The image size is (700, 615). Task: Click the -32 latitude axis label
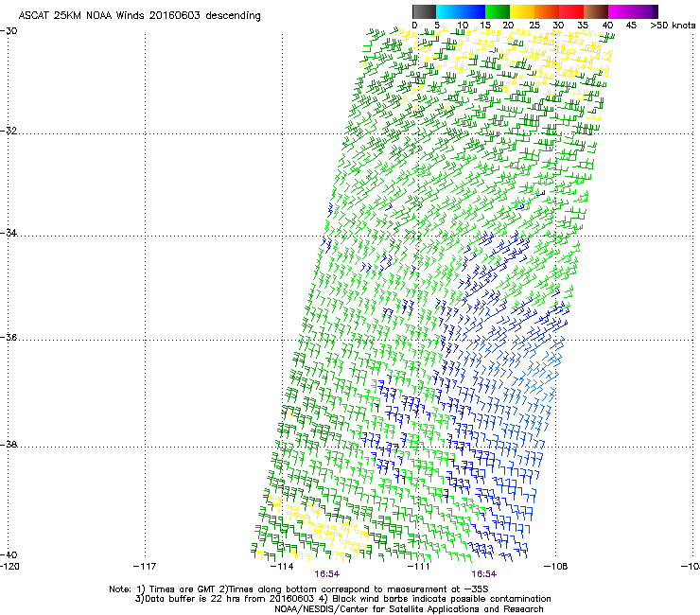9,131
